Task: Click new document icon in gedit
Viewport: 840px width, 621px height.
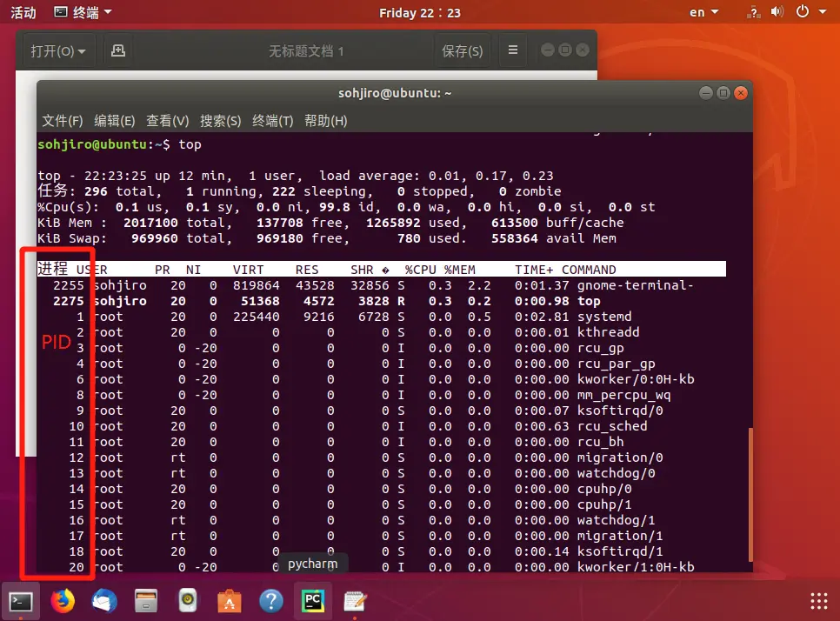Action: tap(118, 50)
